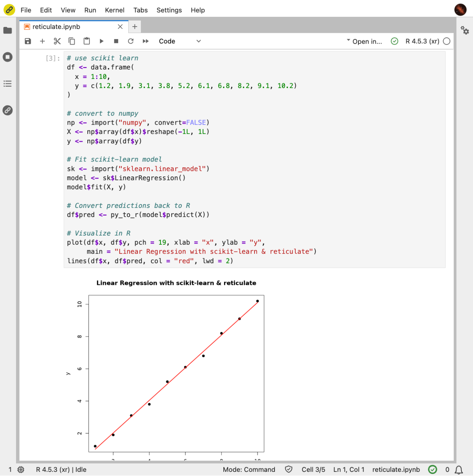Open the Run menu
Image resolution: width=473 pixels, height=476 pixels.
(x=90, y=10)
